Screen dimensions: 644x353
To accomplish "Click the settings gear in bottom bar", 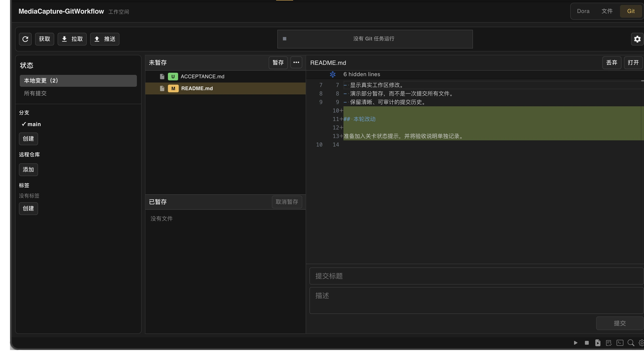I will pos(641,343).
